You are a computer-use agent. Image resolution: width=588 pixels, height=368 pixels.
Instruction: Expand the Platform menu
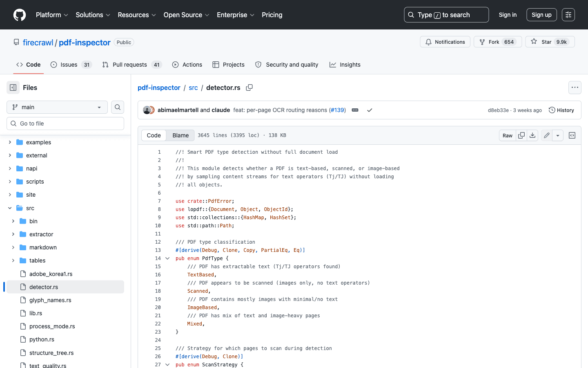point(52,15)
